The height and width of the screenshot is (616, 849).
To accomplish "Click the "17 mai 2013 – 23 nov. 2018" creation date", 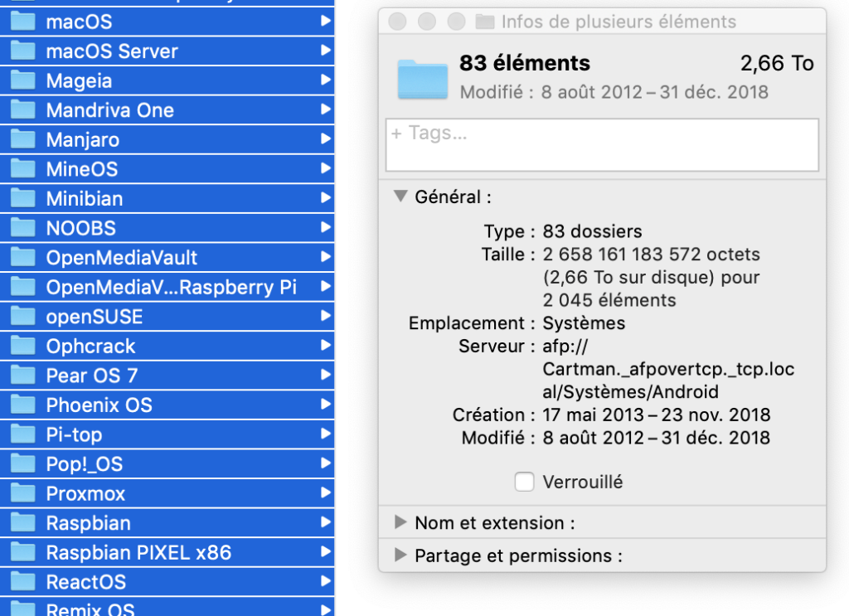I will coord(657,415).
